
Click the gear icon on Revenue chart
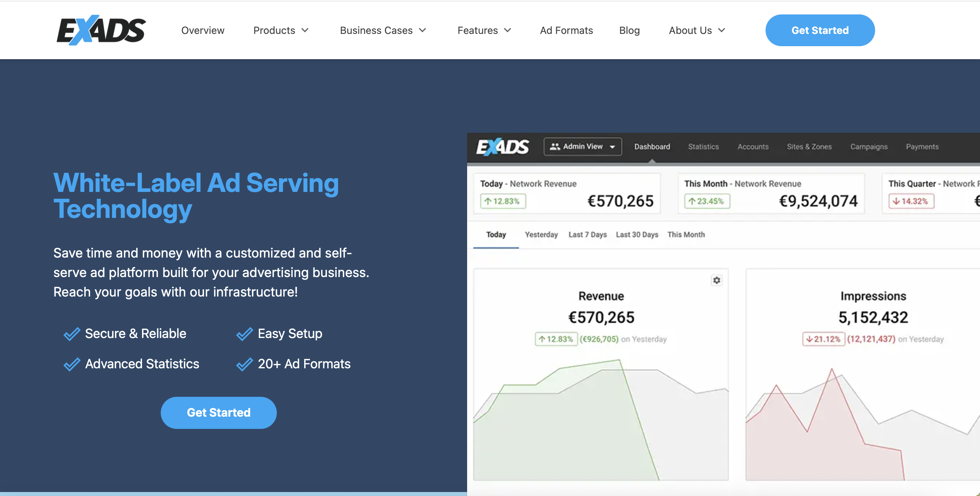717,281
